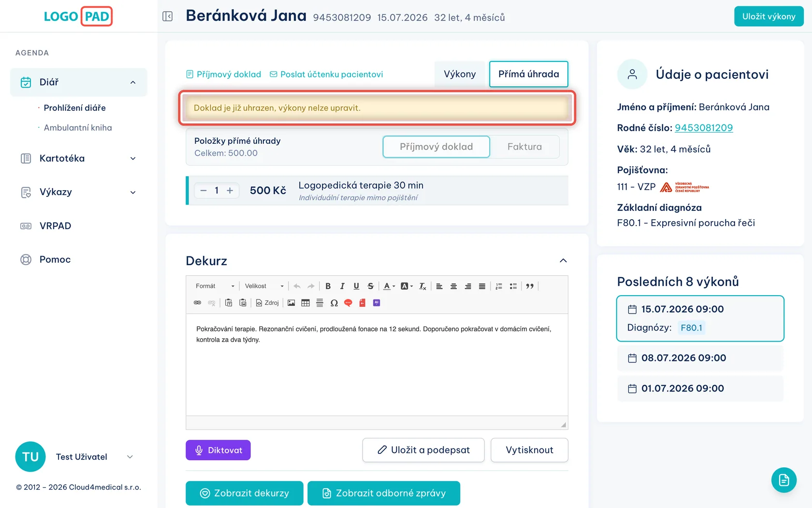The width and height of the screenshot is (812, 508).
Task: Apply italic formatting in the editor
Action: 342,286
